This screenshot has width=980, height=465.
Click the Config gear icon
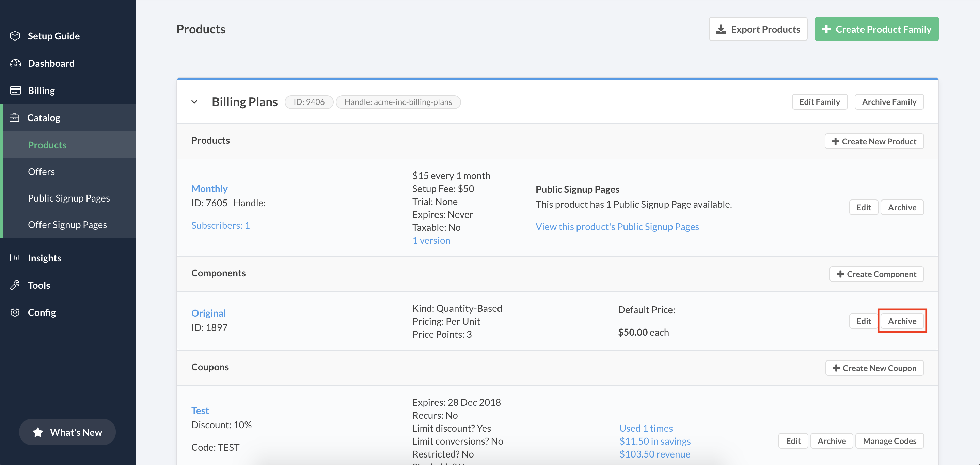(x=15, y=312)
